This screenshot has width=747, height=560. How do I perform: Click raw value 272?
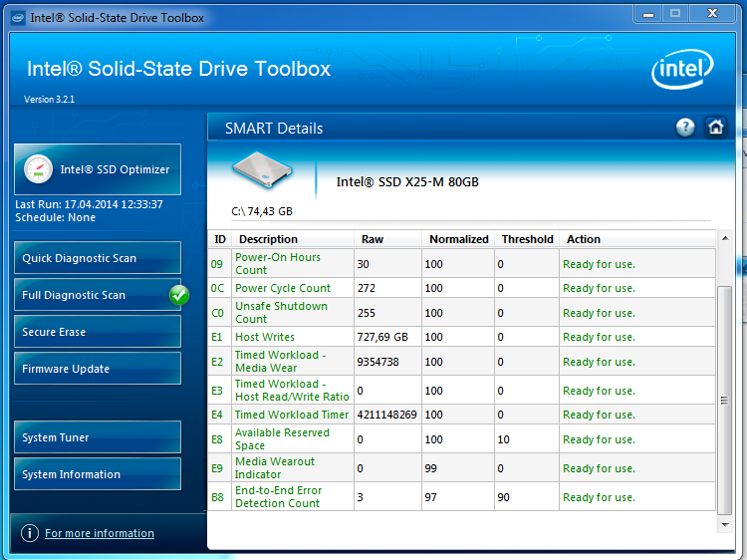367,288
